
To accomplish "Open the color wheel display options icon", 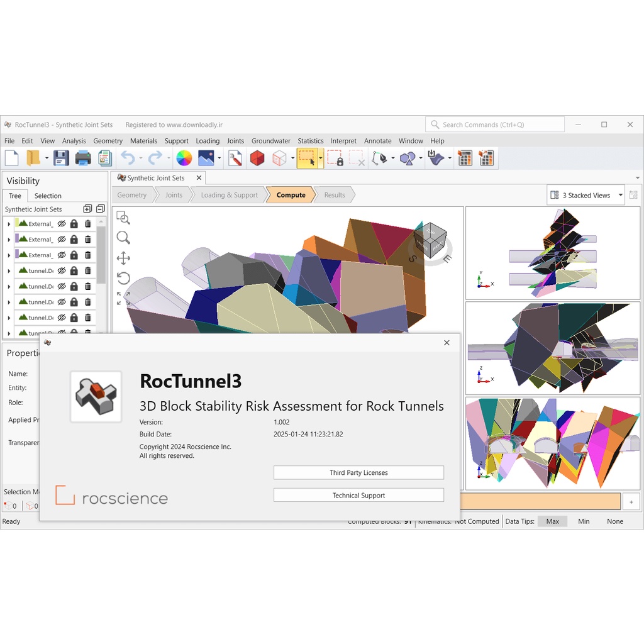I will tap(184, 158).
